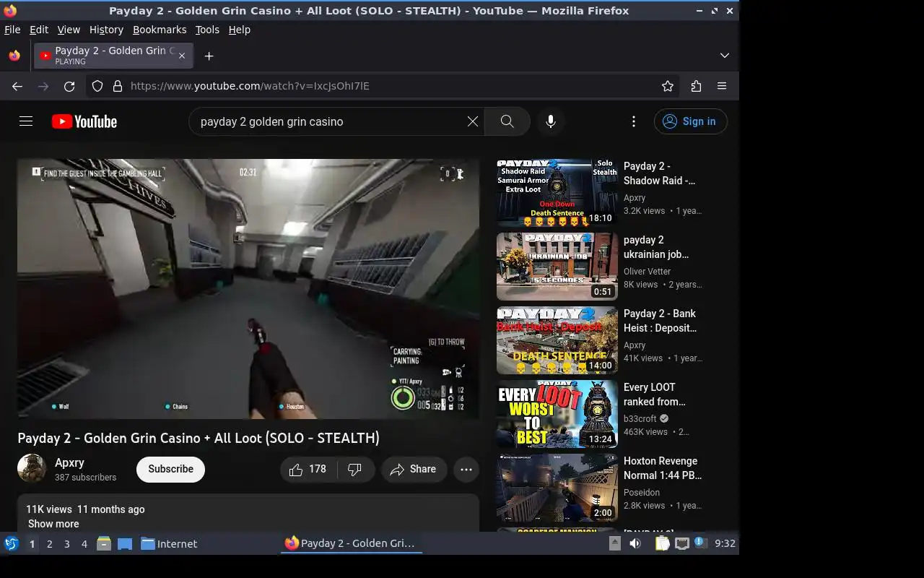Go back with Firefox back arrow
The image size is (924, 578).
click(17, 86)
